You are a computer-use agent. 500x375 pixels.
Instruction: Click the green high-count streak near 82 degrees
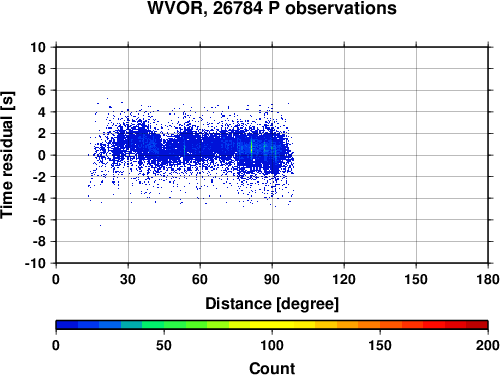(x=251, y=147)
